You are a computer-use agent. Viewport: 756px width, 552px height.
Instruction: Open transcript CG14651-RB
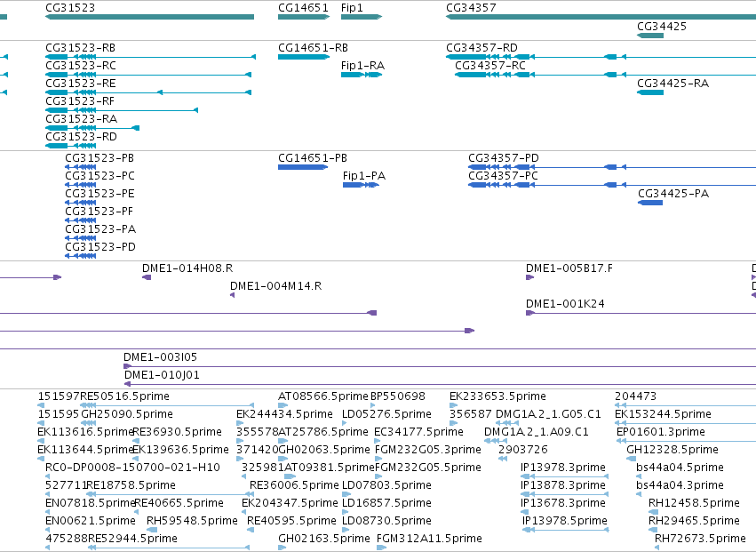coord(304,57)
